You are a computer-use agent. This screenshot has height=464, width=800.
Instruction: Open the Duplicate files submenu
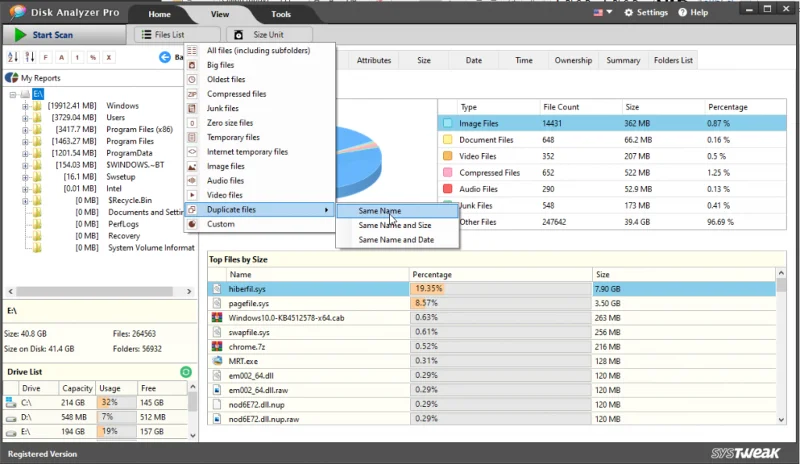260,210
